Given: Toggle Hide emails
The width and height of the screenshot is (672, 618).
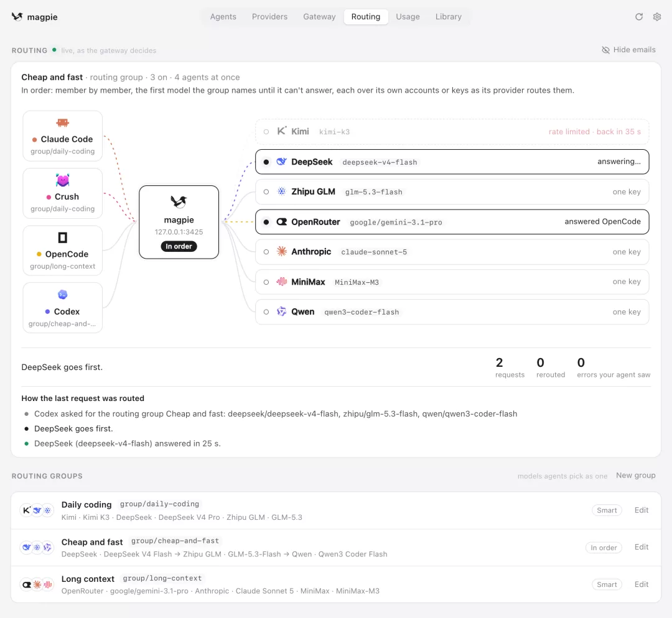Looking at the screenshot, I should click(628, 50).
